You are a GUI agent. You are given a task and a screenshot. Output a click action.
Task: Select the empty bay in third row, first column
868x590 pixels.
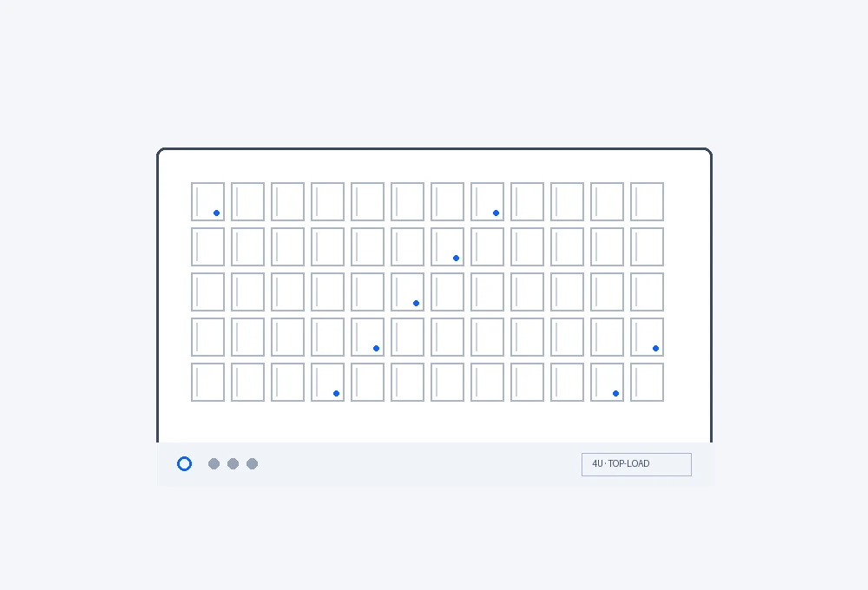click(208, 292)
